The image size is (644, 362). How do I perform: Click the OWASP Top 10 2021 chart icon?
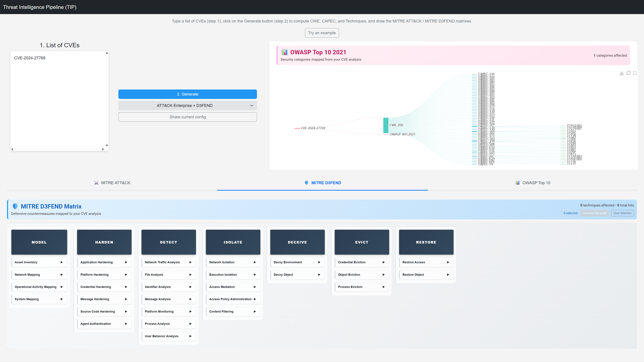click(284, 52)
